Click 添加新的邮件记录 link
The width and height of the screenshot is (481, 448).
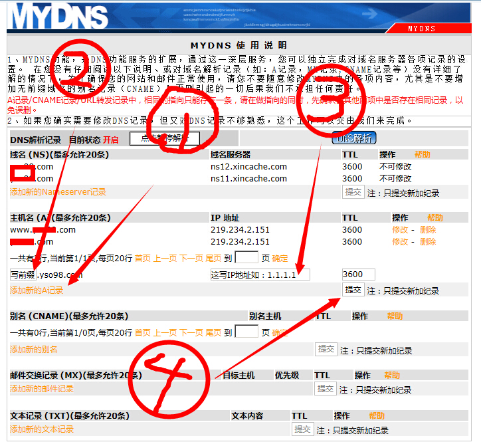[x=42, y=389]
